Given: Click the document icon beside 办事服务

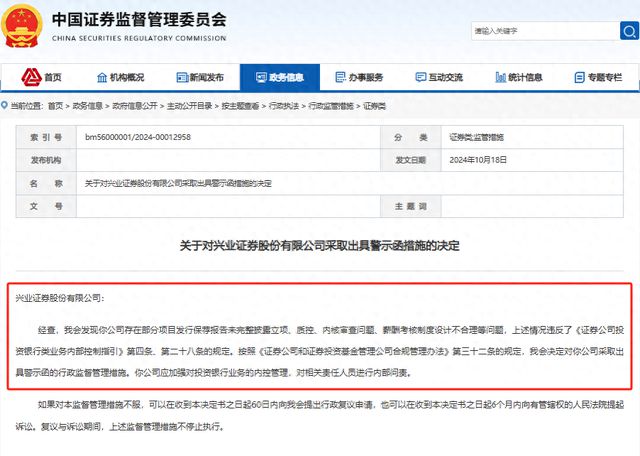Looking at the screenshot, I should click(340, 77).
